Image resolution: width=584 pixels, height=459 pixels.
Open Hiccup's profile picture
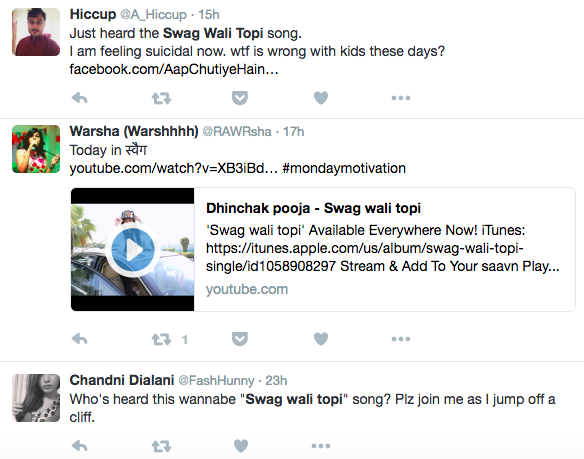pyautogui.click(x=36, y=32)
